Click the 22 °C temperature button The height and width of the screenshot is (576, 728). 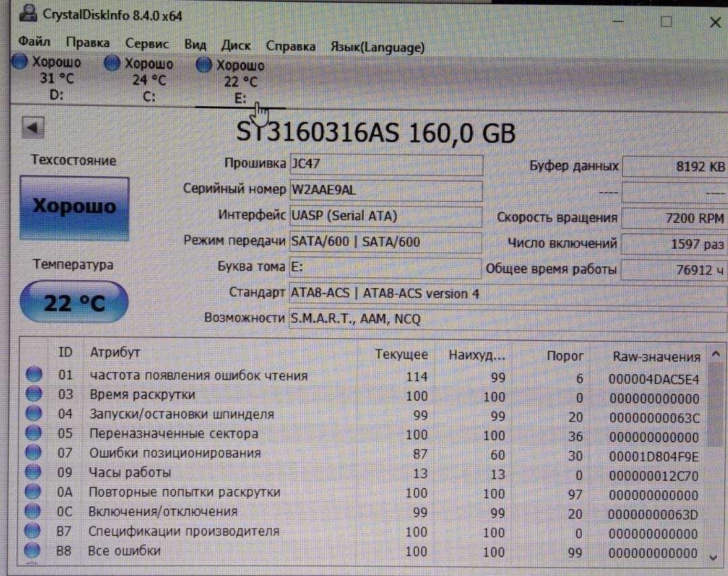[x=74, y=302]
